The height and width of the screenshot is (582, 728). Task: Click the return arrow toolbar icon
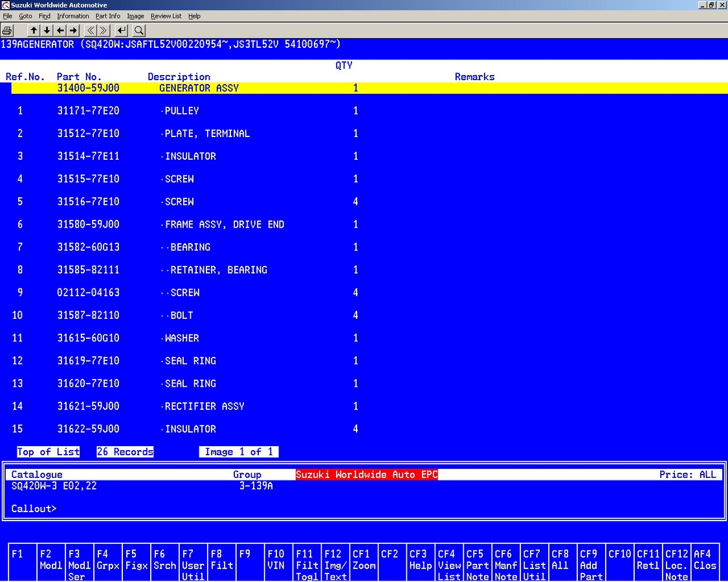pos(122,30)
